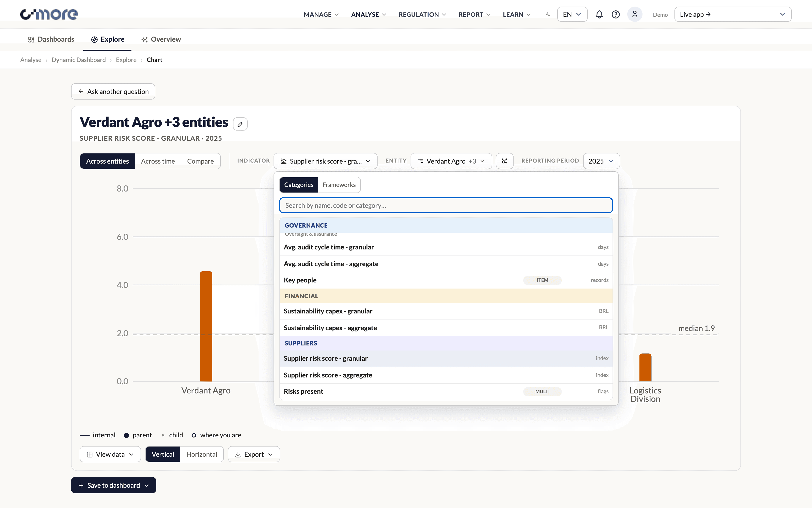Click the translate language icon
The height and width of the screenshot is (508, 812).
548,14
